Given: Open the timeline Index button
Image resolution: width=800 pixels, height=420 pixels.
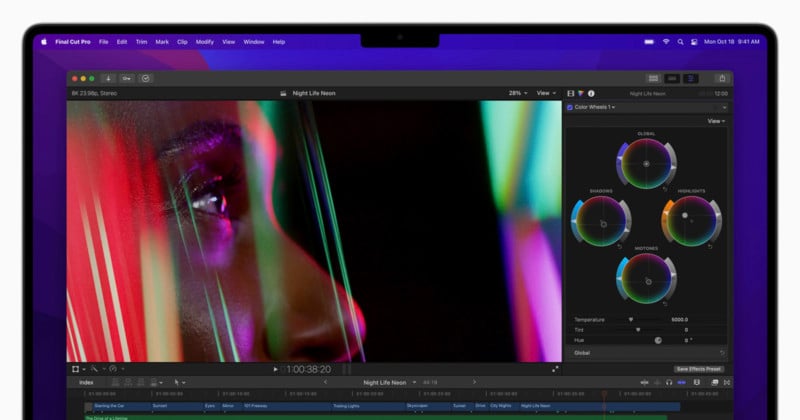Looking at the screenshot, I should (x=86, y=382).
